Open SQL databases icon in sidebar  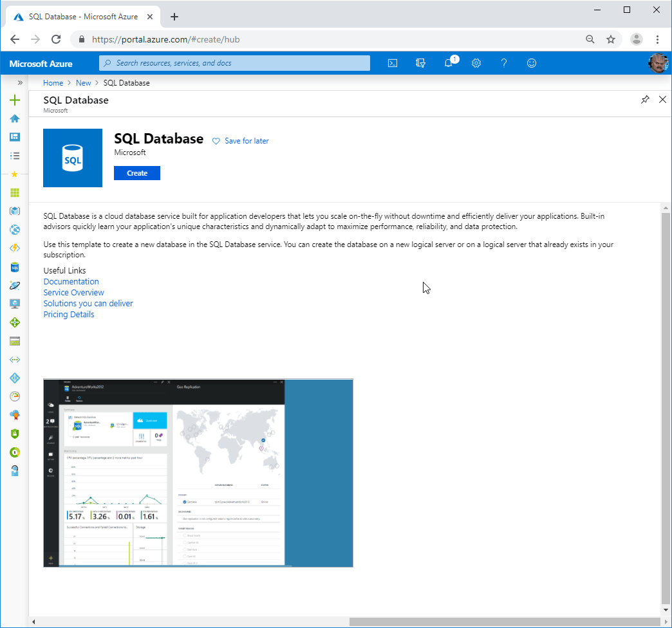(15, 267)
